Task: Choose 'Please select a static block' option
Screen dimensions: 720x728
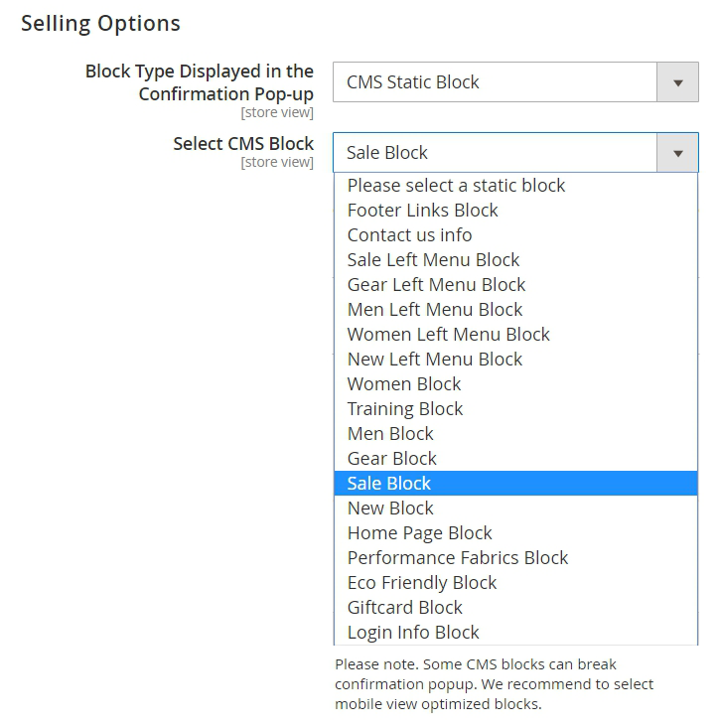Action: click(456, 186)
